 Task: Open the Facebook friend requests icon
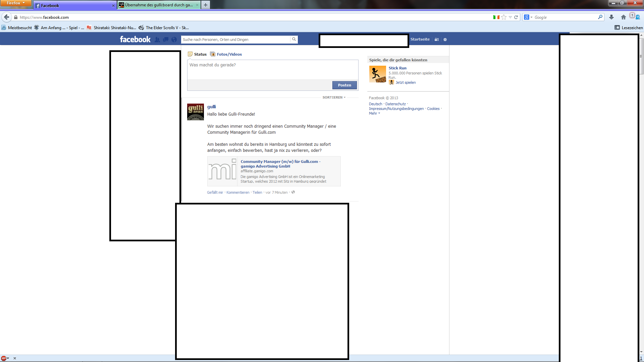[x=157, y=40]
